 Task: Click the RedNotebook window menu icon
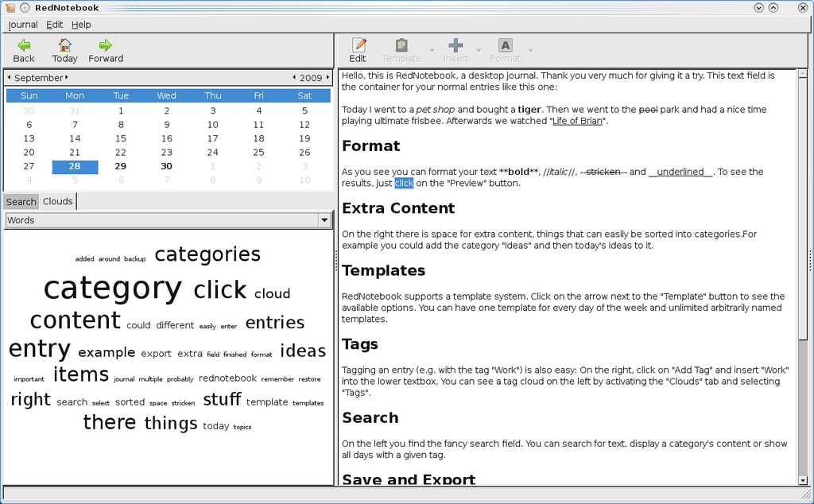10,7
